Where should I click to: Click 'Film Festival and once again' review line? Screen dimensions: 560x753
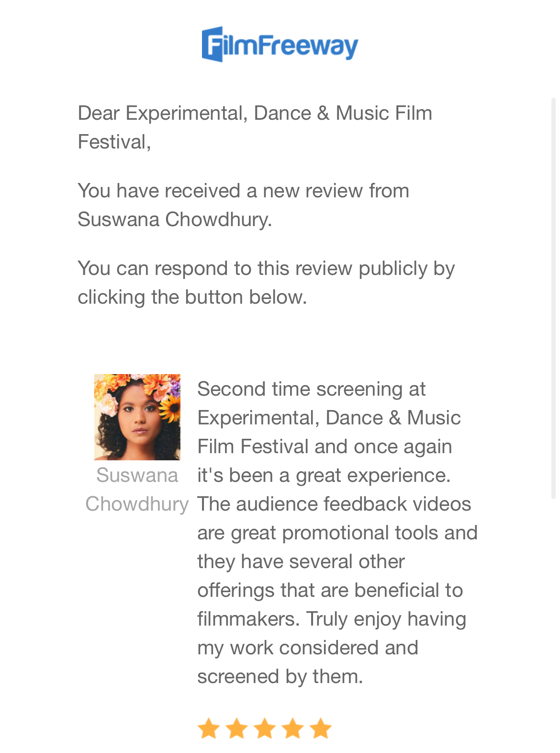coord(325,446)
